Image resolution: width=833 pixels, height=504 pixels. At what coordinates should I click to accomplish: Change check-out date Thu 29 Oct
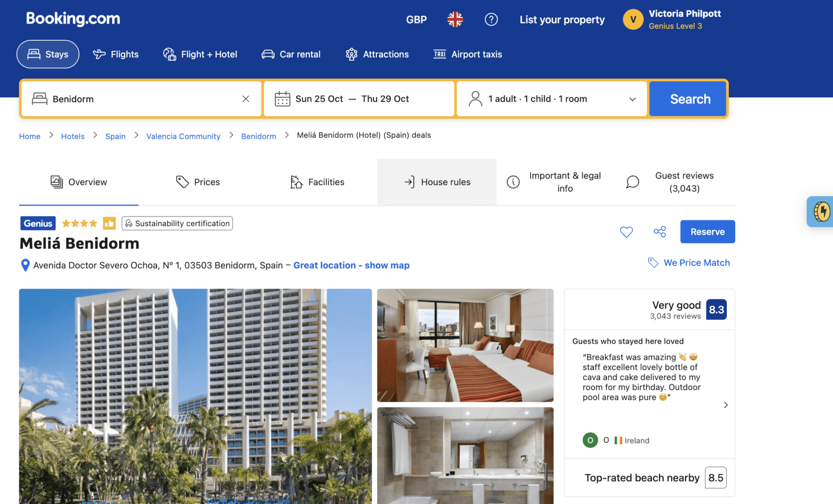click(385, 99)
